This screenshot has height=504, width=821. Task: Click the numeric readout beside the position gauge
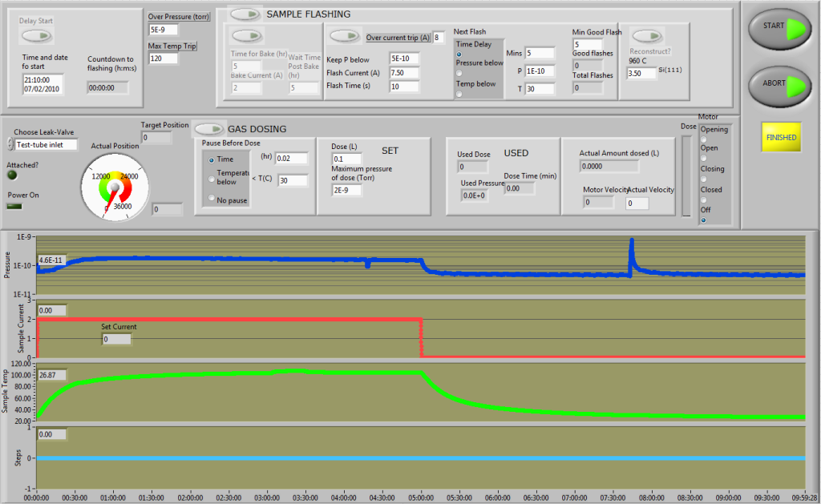(x=167, y=209)
